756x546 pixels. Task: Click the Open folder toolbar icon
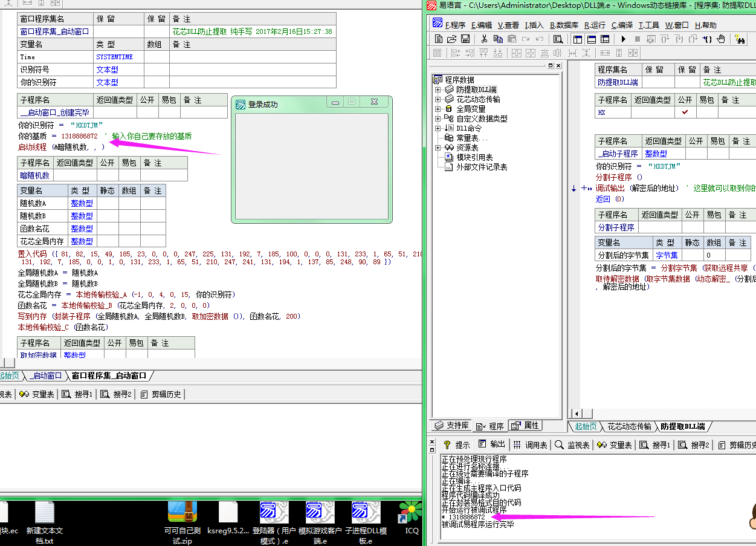tap(452, 39)
